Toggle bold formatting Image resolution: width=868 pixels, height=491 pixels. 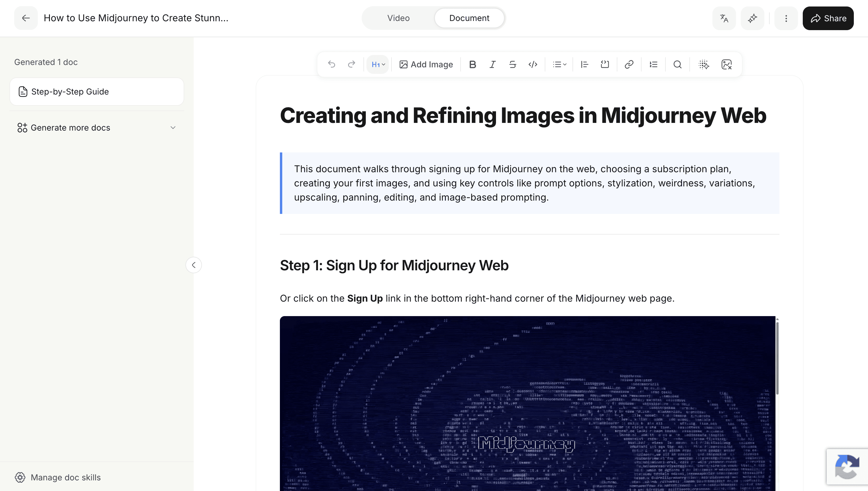tap(472, 64)
